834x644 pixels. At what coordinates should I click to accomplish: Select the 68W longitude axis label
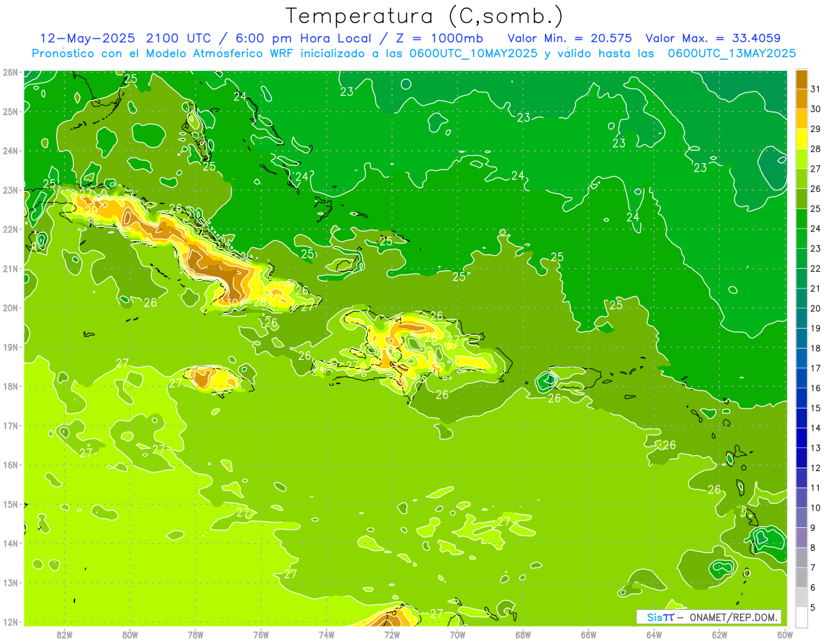(x=523, y=634)
